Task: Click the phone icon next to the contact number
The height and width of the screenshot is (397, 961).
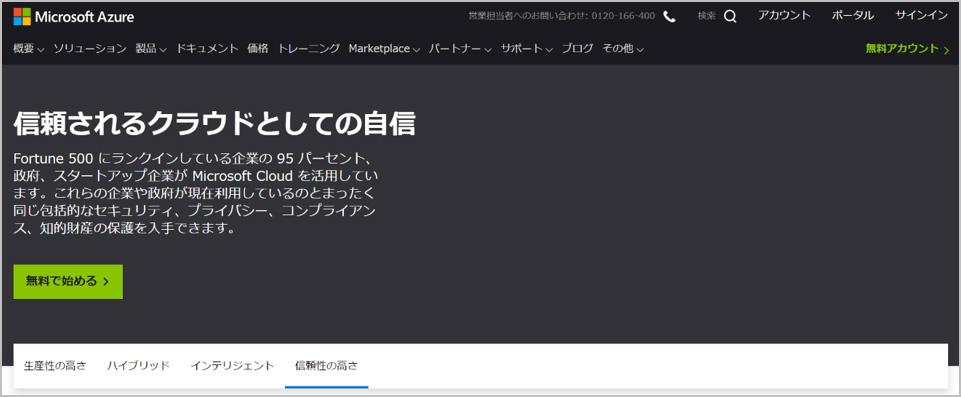Action: coord(669,17)
